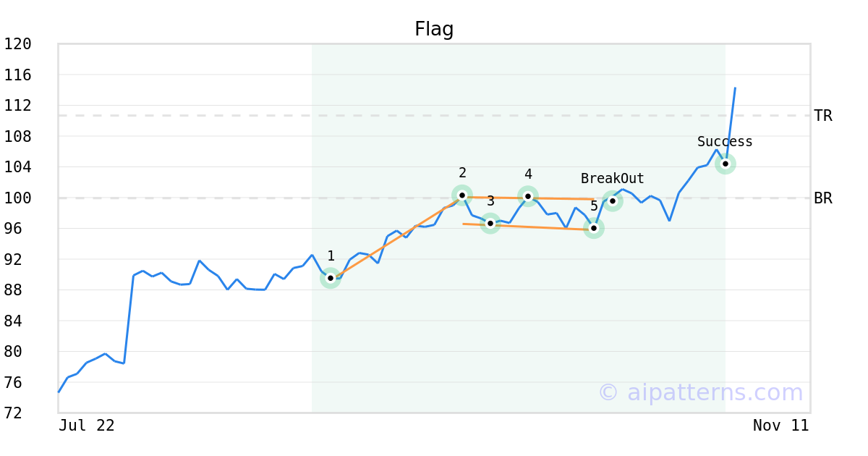This screenshot has height=456, width=868.
Task: Click the BR level label
Action: 823,198
